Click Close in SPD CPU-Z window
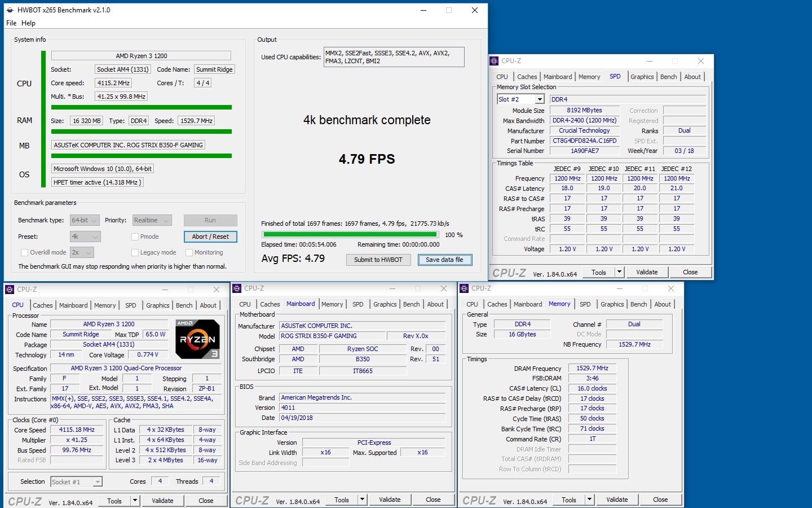This screenshot has height=508, width=812. [x=690, y=272]
